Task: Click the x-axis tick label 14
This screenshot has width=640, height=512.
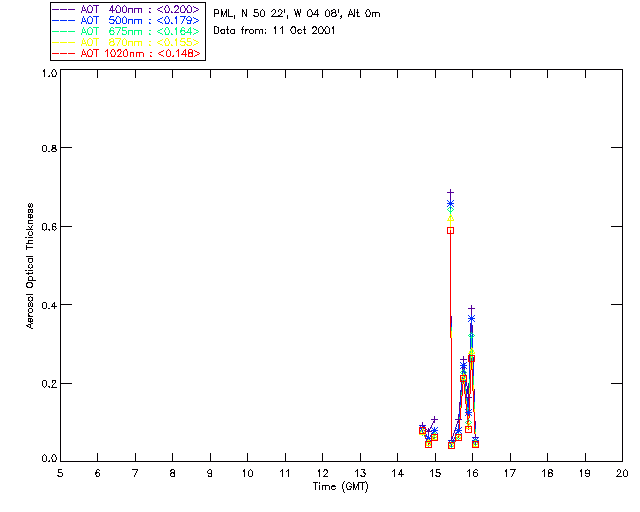Action: 398,473
